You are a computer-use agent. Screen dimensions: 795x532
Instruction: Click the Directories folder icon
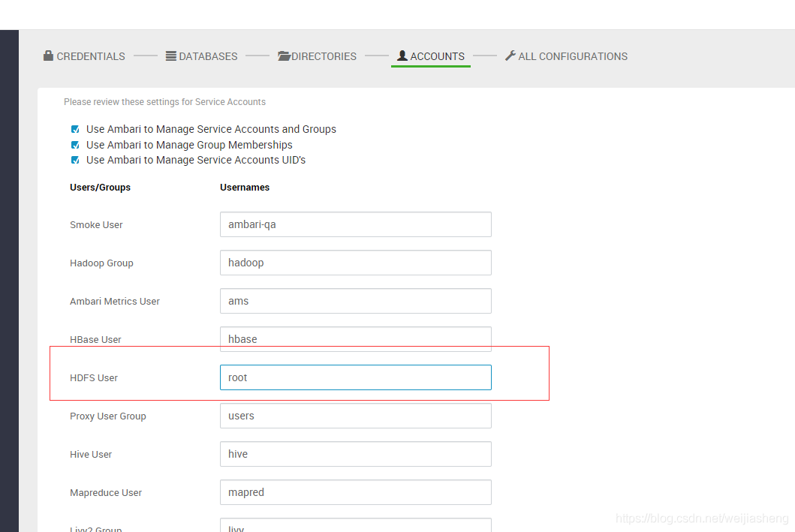pyautogui.click(x=284, y=56)
